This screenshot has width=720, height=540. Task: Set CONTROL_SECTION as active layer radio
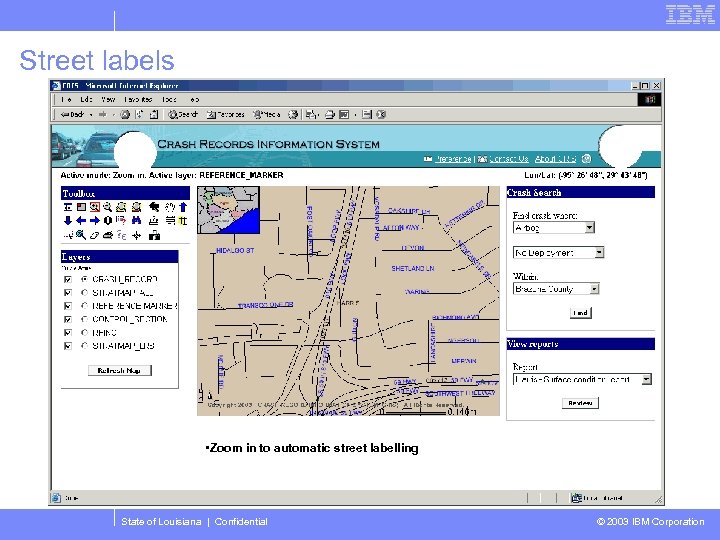[84, 319]
